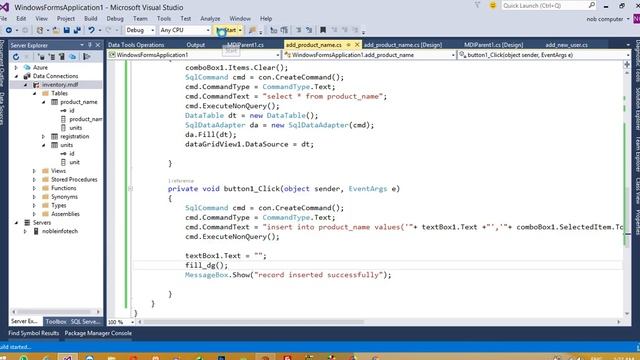Click the New Project toolbar icon

(x=40, y=30)
